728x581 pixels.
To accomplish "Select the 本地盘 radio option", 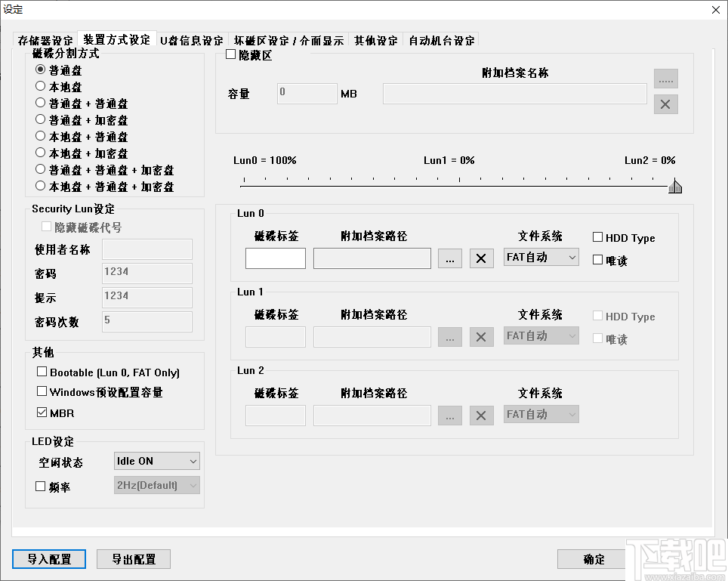I will pos(41,86).
